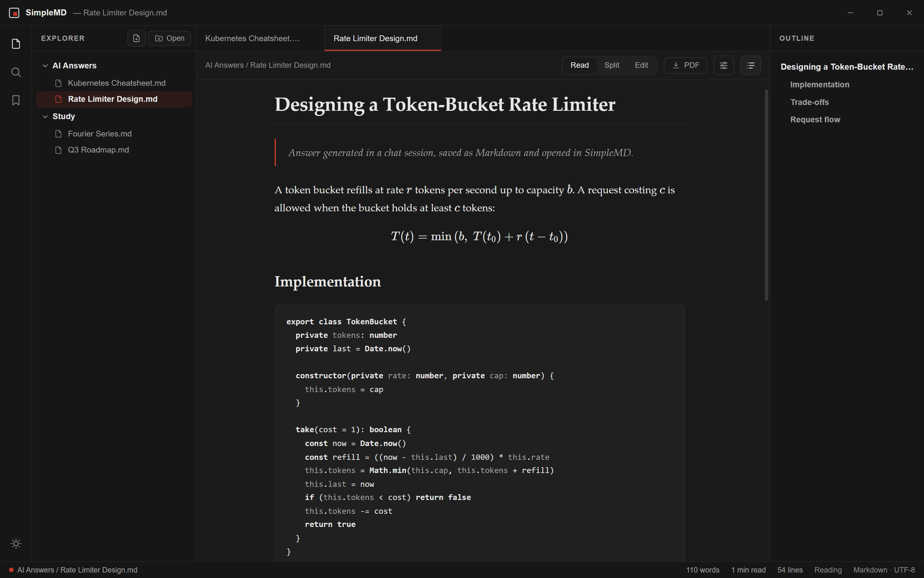
Task: Select Rate Limiter Design.md in the explorer
Action: pos(114,99)
